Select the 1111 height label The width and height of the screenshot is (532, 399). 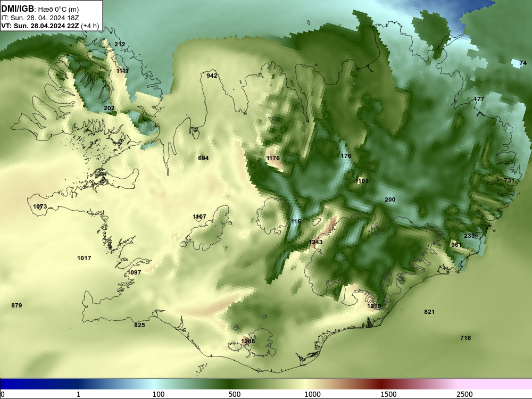pos(122,71)
